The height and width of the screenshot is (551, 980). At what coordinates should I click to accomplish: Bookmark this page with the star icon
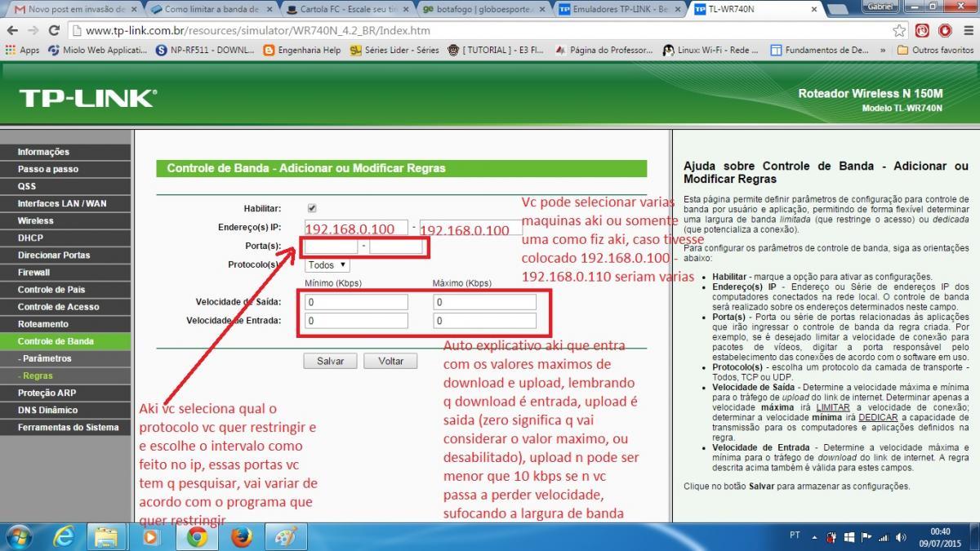tap(899, 30)
